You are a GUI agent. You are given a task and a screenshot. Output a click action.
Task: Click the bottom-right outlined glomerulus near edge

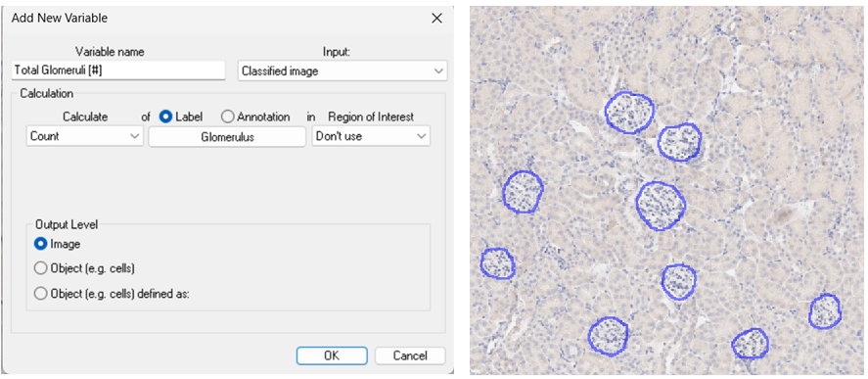tap(751, 344)
